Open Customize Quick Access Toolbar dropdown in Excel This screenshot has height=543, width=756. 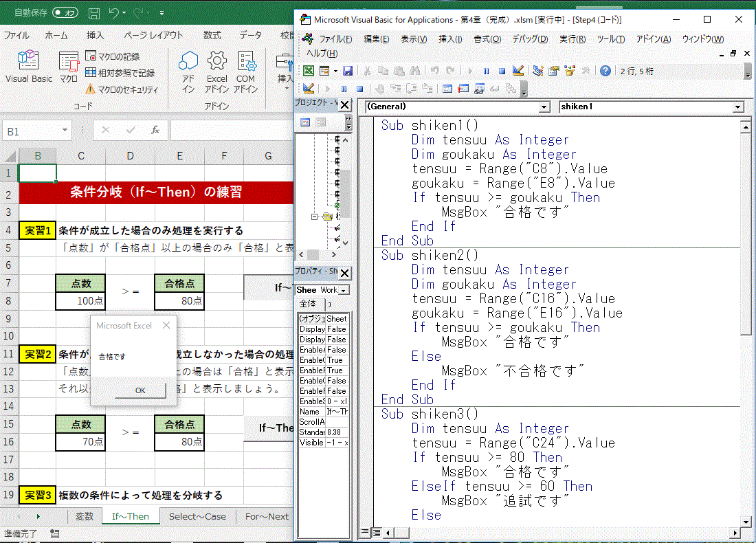(x=162, y=13)
